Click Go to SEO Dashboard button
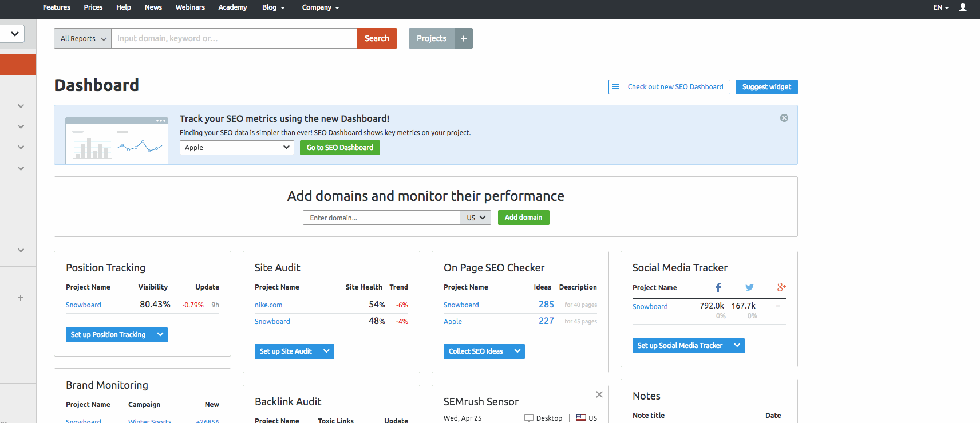The width and height of the screenshot is (980, 423). (x=340, y=148)
